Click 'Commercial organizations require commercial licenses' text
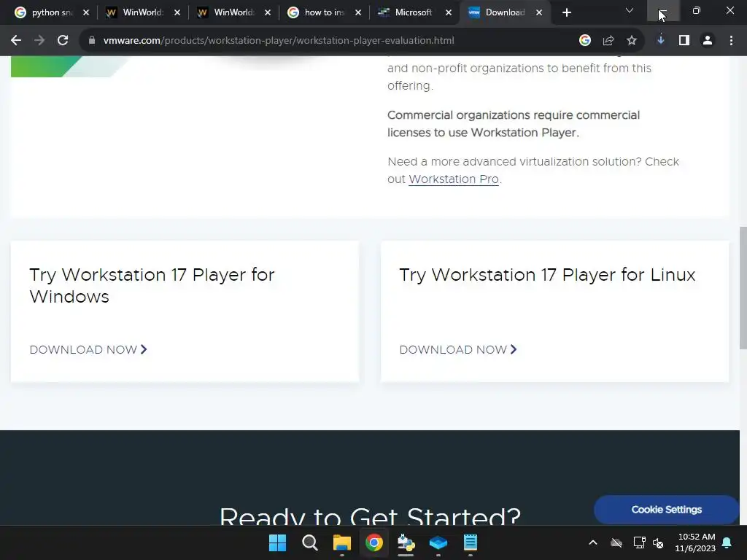Image resolution: width=747 pixels, height=560 pixels. coord(514,124)
